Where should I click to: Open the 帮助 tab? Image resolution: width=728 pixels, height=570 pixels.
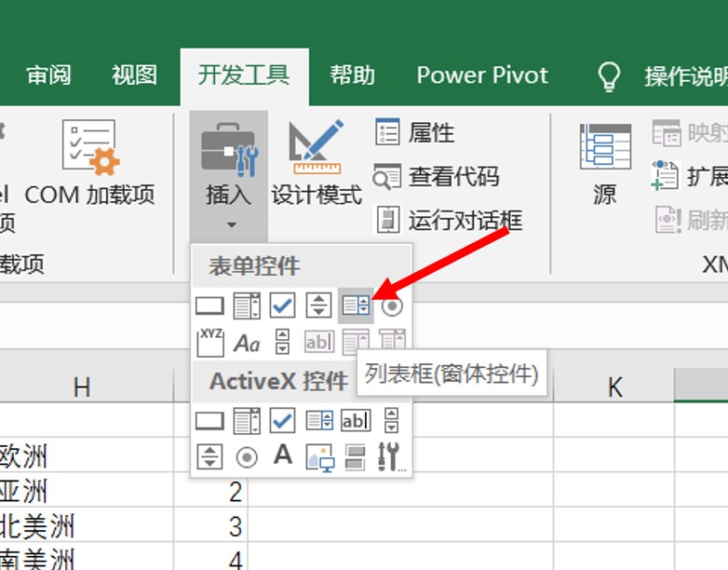click(x=353, y=75)
